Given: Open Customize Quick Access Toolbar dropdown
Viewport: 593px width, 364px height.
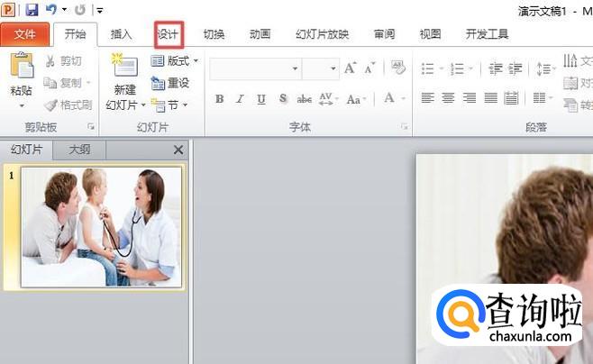Looking at the screenshot, I should tap(100, 11).
